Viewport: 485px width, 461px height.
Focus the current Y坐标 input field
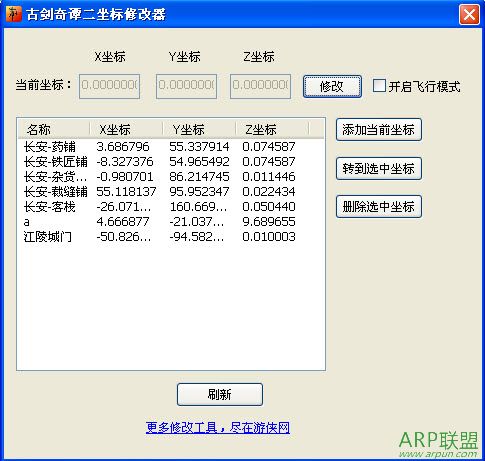tap(186, 86)
